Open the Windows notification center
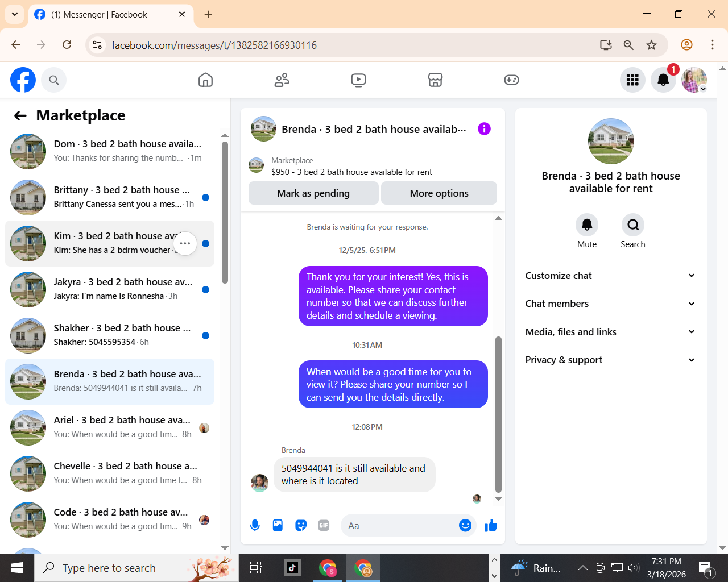This screenshot has height=582, width=728. click(706, 567)
